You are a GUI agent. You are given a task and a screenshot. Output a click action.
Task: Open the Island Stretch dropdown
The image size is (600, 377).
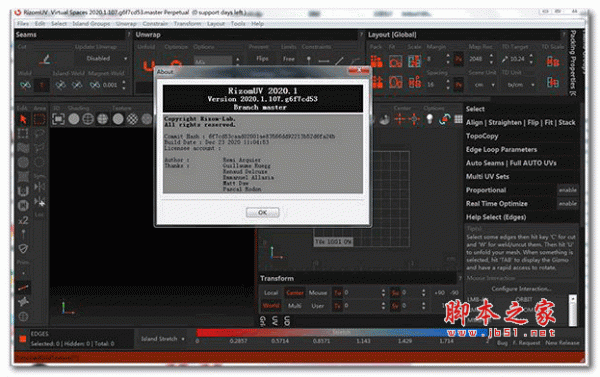(163, 339)
